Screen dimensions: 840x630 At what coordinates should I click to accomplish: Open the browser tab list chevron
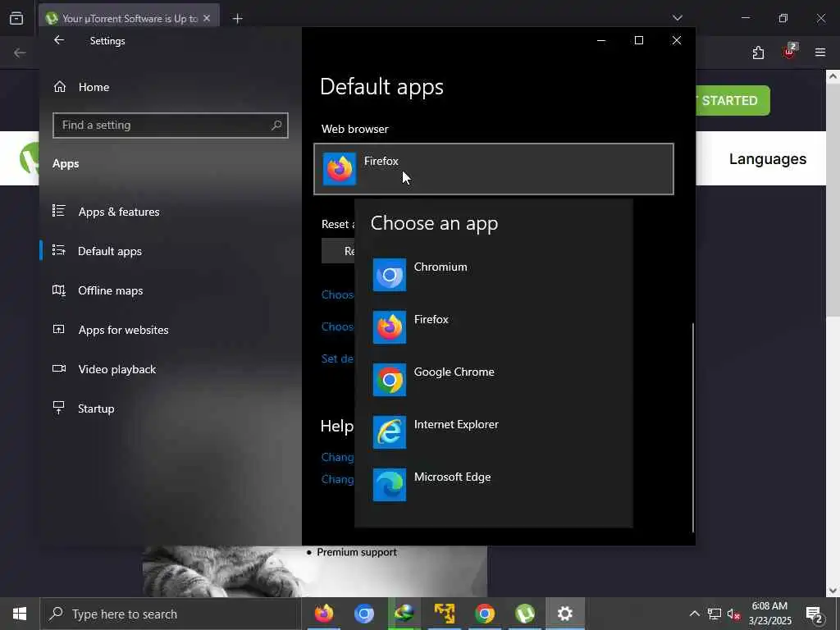pos(677,18)
